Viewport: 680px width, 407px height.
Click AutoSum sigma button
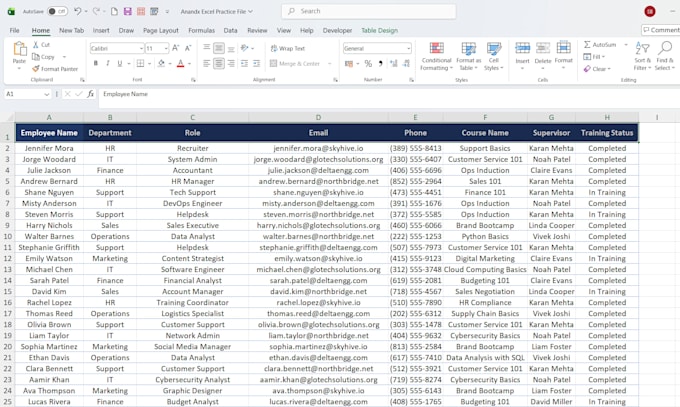(x=600, y=45)
